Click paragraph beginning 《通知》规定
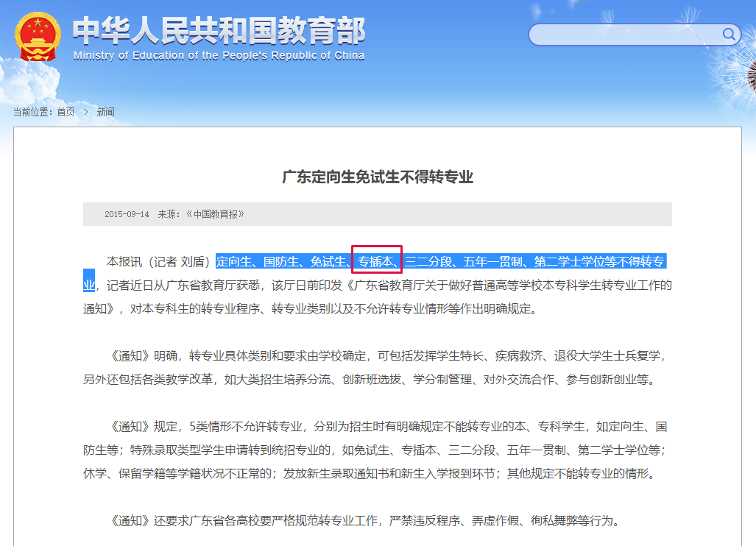This screenshot has height=546, width=756. (x=377, y=450)
